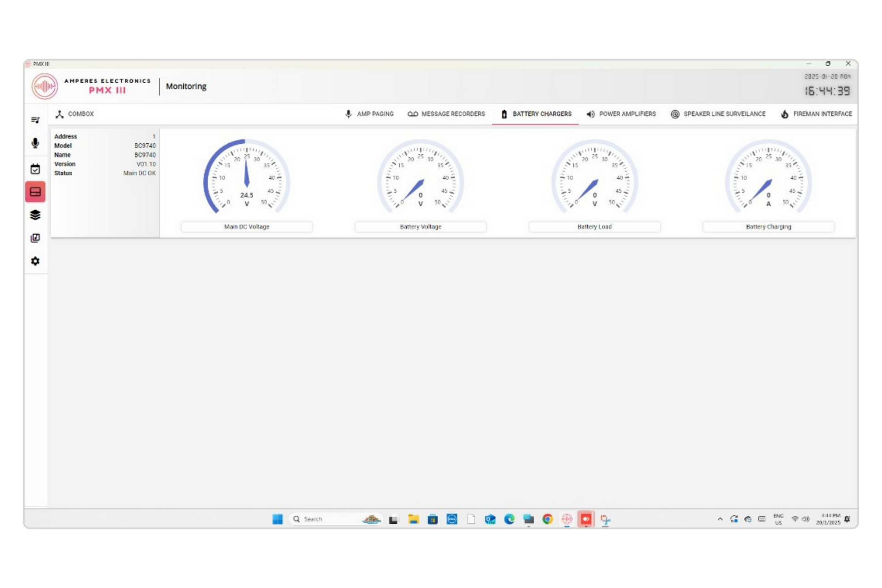
Task: Click the Battery Voltage label
Action: pos(420,227)
